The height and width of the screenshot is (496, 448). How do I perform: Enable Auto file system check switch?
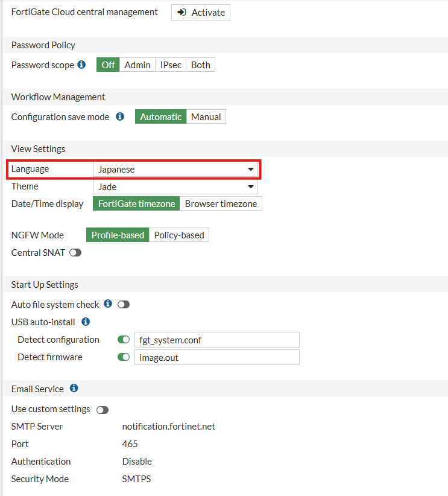pyautogui.click(x=124, y=305)
